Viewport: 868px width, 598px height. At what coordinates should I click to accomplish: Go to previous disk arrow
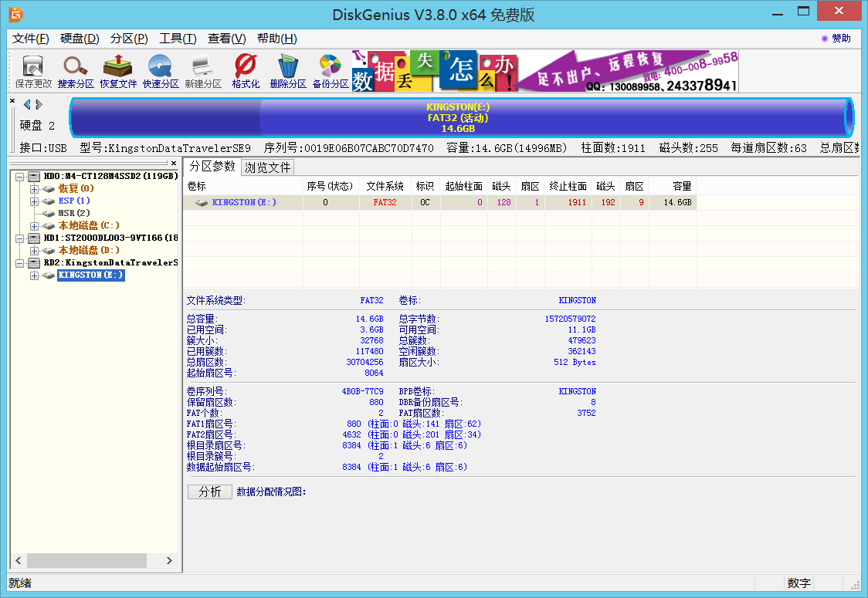coord(27,104)
